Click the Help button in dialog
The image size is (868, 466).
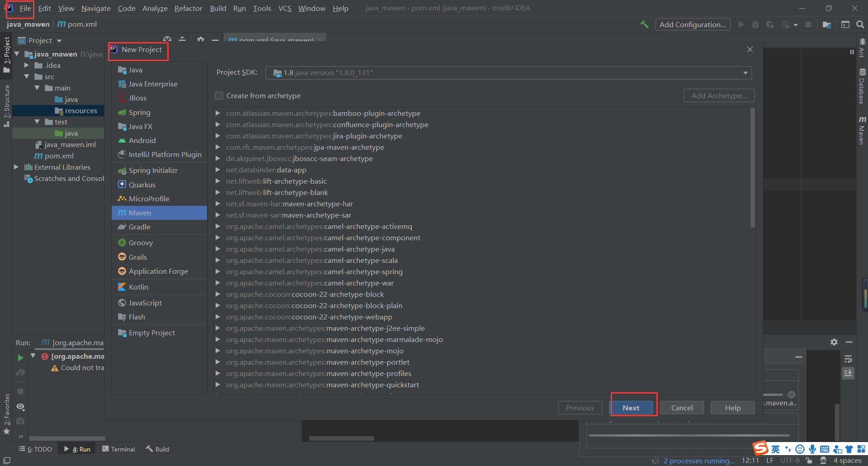coord(732,408)
